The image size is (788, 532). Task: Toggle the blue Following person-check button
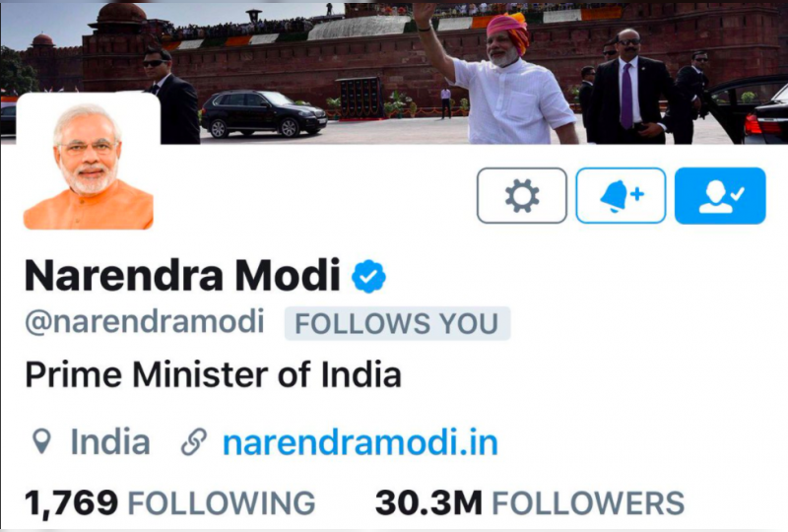click(x=720, y=196)
